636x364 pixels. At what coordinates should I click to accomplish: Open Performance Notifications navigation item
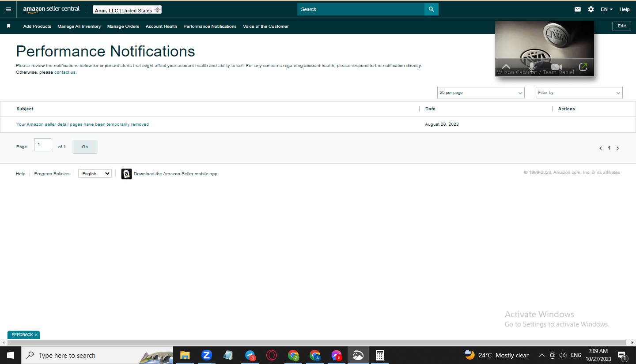[210, 26]
